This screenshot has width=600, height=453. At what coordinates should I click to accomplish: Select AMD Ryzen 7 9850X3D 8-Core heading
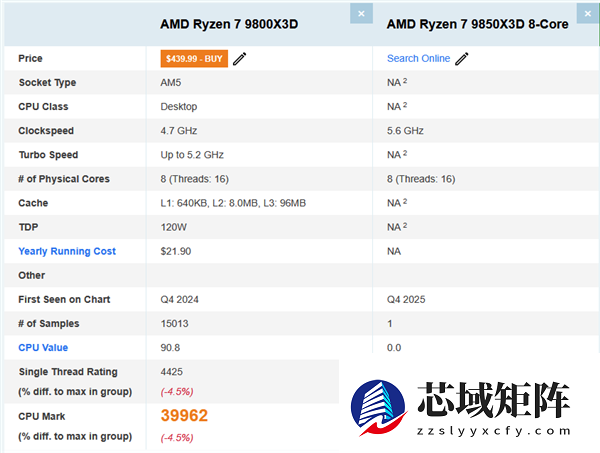click(x=477, y=24)
